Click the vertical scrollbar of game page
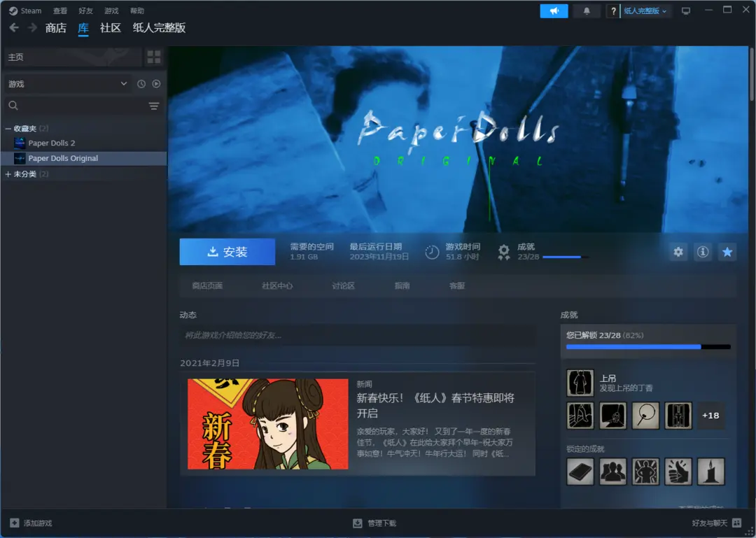Viewport: 756px width, 538px height. (x=752, y=75)
